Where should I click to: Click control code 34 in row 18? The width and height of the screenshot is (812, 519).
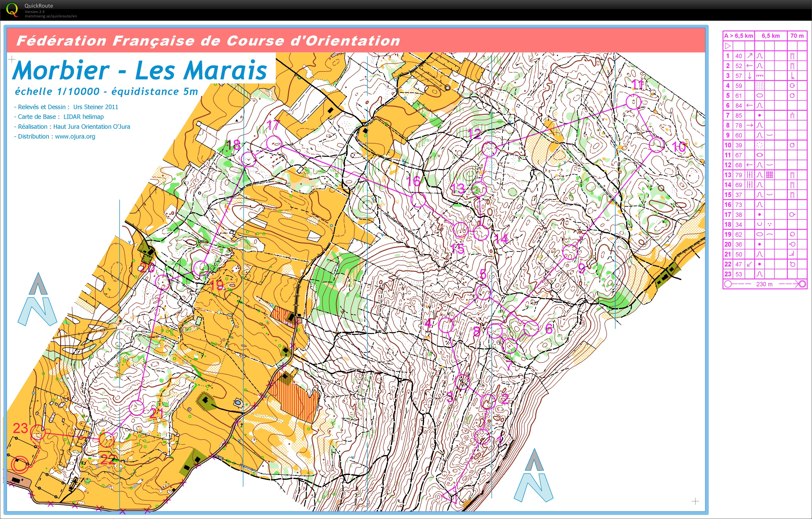coord(739,225)
